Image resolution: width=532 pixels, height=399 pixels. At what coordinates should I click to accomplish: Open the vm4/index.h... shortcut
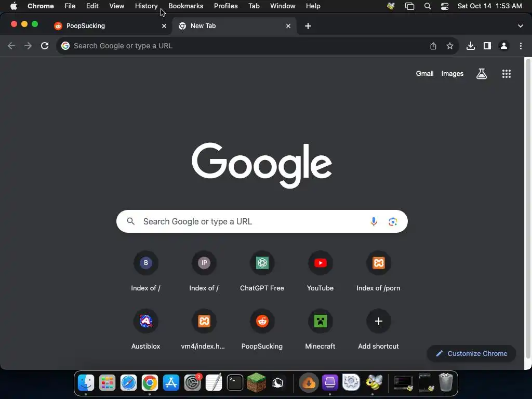point(204,329)
